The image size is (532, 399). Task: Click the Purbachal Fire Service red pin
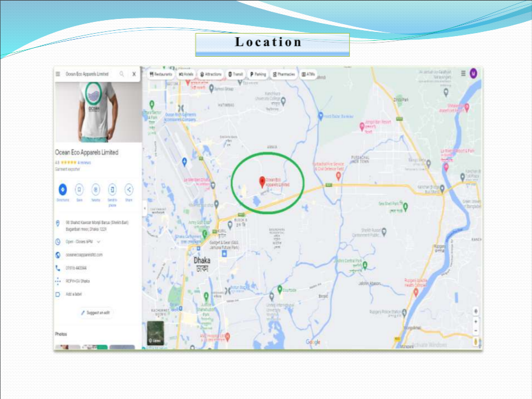click(338, 176)
